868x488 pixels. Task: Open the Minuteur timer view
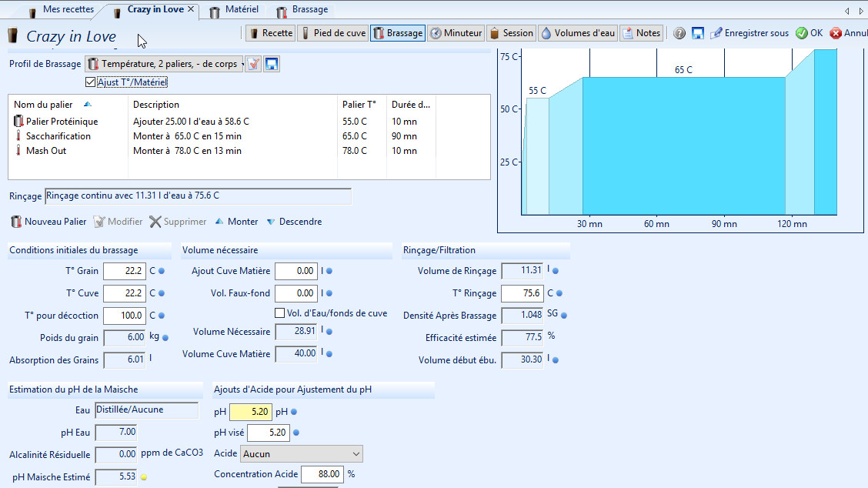point(456,33)
